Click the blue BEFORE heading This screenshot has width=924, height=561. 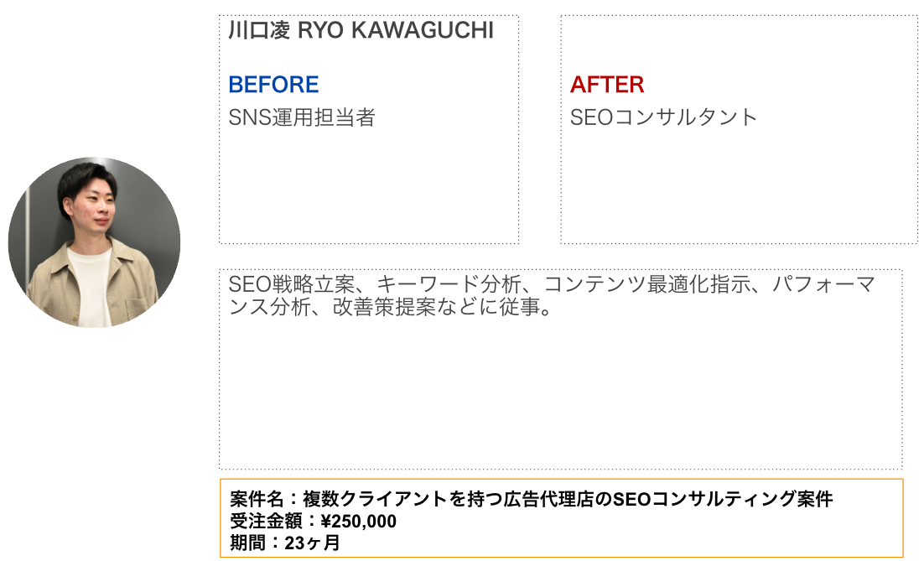click(273, 85)
